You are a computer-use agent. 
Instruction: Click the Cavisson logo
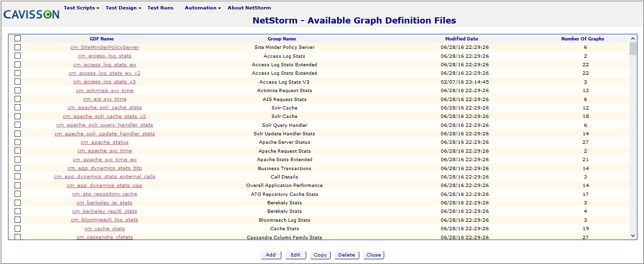tap(31, 15)
